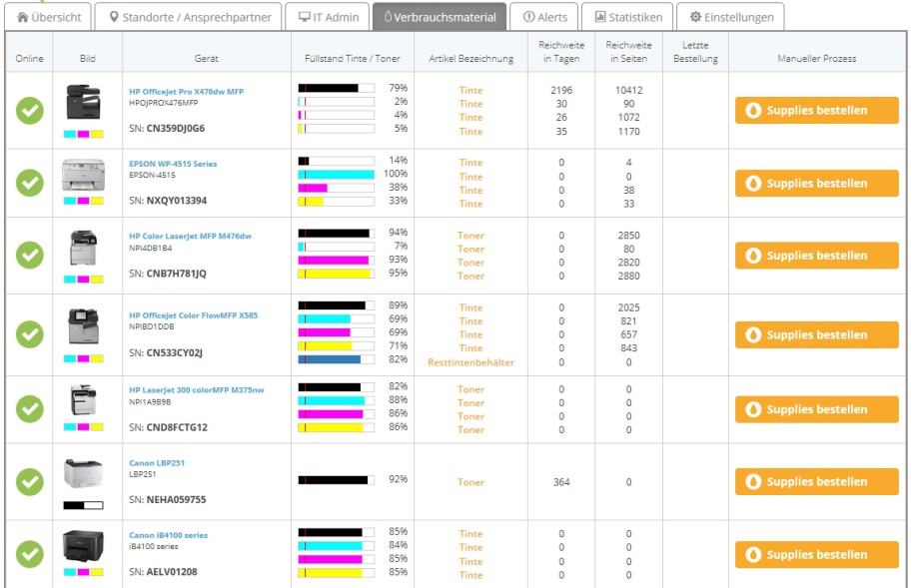The height and width of the screenshot is (588, 914).
Task: Open HP Color LaserJet MFP M476dw link
Action: tap(190, 236)
